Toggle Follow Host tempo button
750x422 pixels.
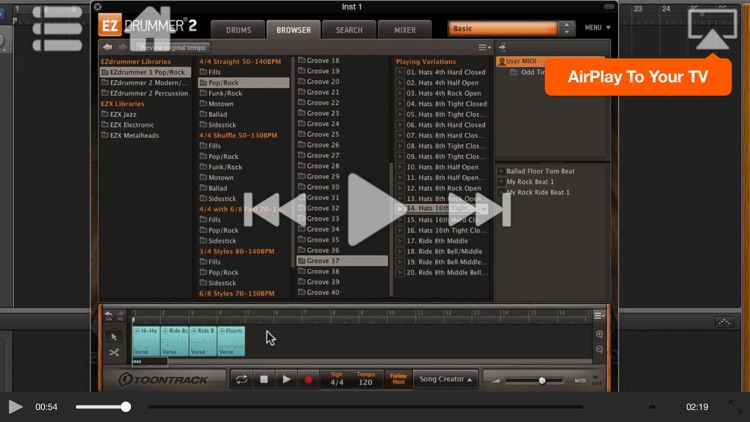click(x=398, y=379)
